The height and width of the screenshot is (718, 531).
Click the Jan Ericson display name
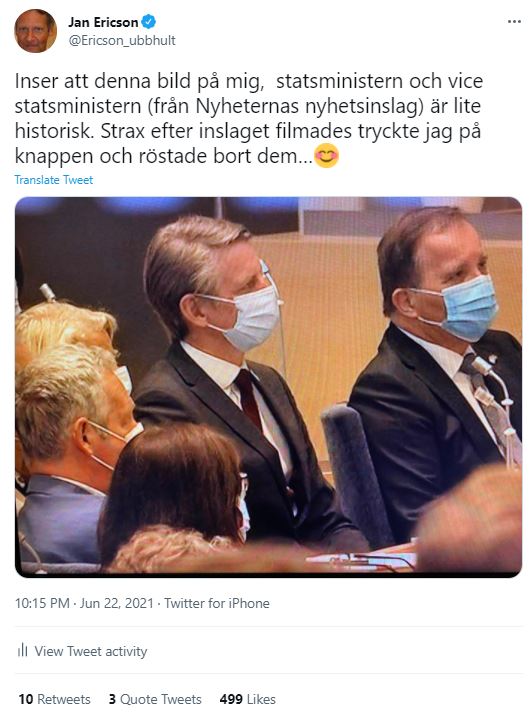click(103, 22)
